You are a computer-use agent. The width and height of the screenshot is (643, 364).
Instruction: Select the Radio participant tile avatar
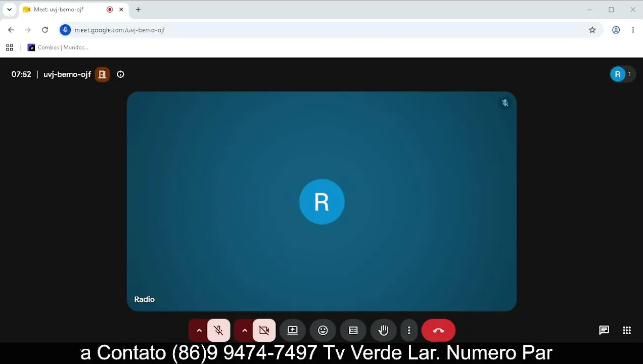click(322, 202)
